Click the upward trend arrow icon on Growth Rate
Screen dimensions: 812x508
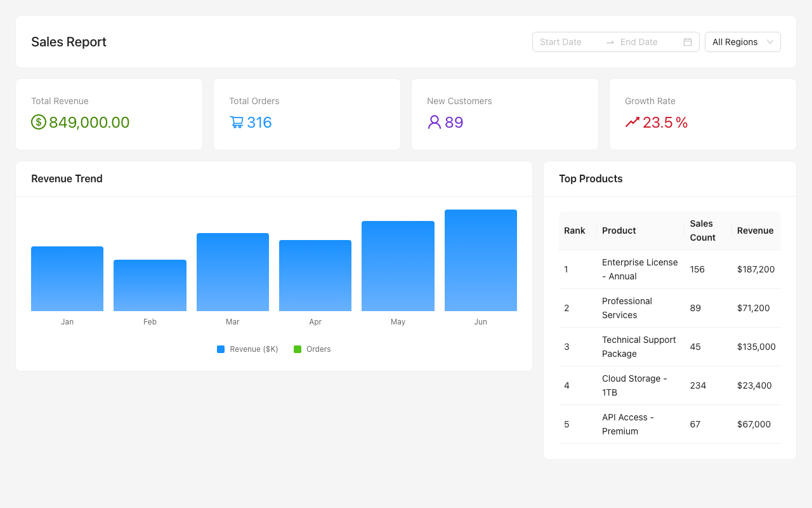point(631,122)
